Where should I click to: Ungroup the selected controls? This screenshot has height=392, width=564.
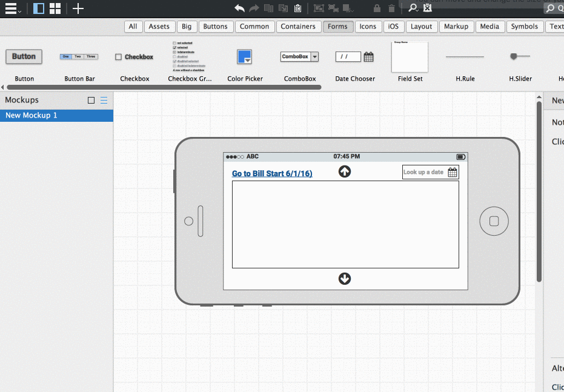(x=333, y=8)
